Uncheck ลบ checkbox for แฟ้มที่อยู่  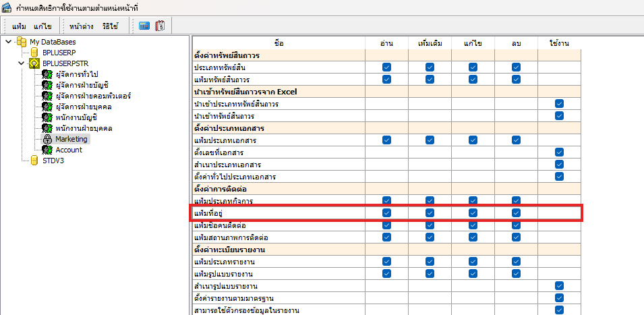[516, 213]
